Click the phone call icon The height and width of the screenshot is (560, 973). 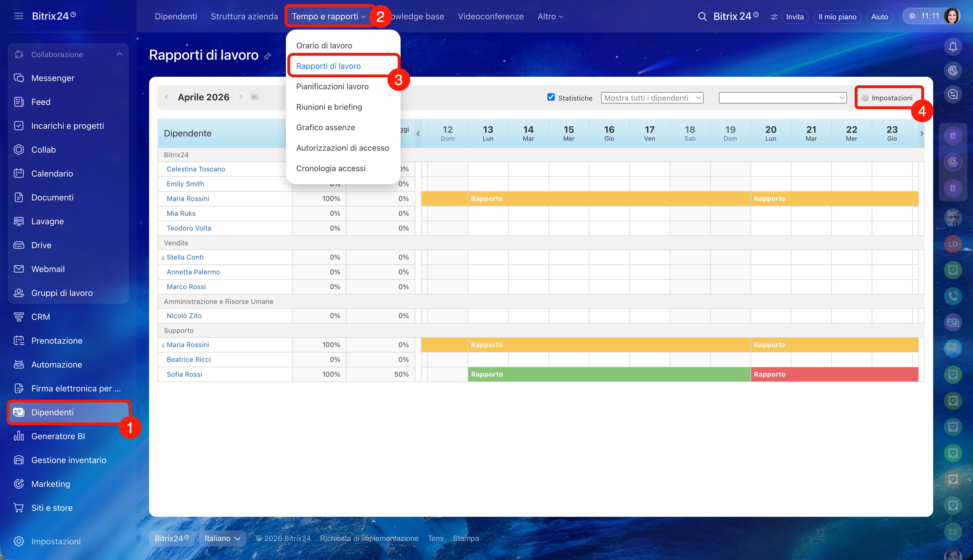953,296
